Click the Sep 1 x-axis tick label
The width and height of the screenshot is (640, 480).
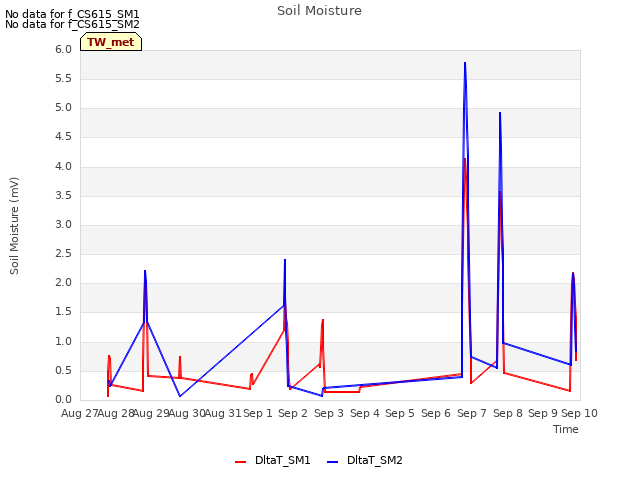[258, 413]
